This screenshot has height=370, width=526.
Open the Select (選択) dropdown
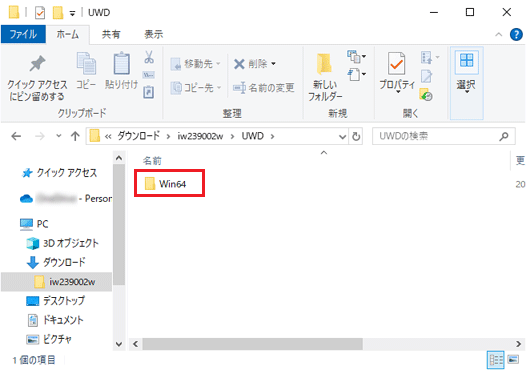tap(466, 83)
